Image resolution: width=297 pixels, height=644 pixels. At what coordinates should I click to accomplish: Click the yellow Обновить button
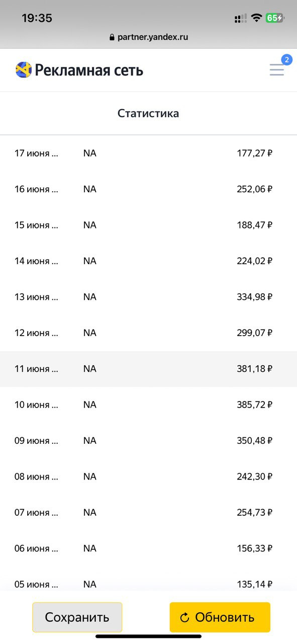[220, 617]
